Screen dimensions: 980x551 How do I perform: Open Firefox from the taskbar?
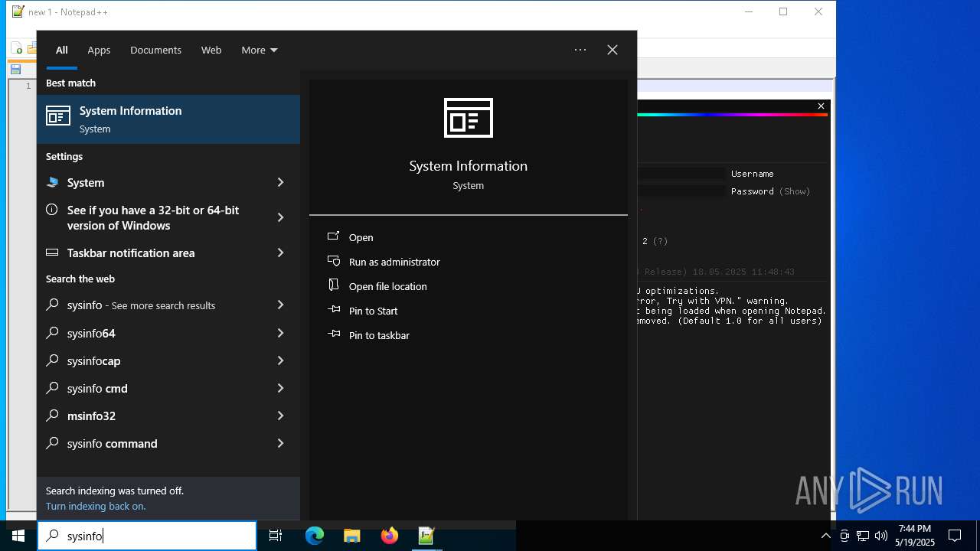[390, 536]
